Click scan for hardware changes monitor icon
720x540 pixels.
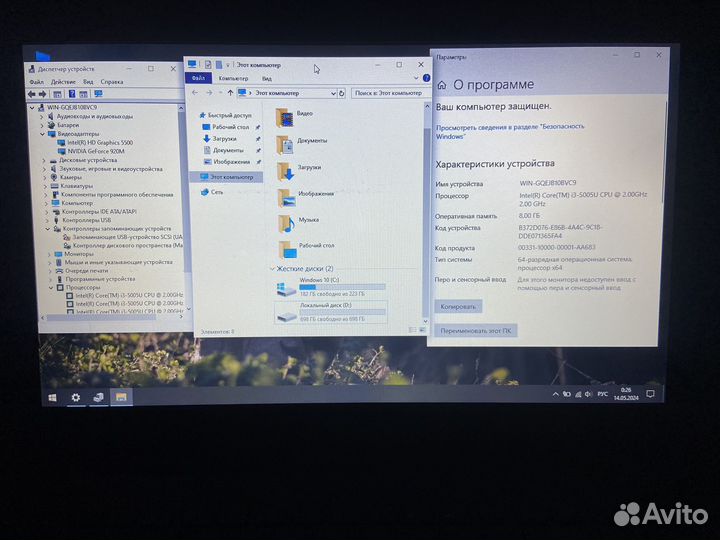[98, 94]
